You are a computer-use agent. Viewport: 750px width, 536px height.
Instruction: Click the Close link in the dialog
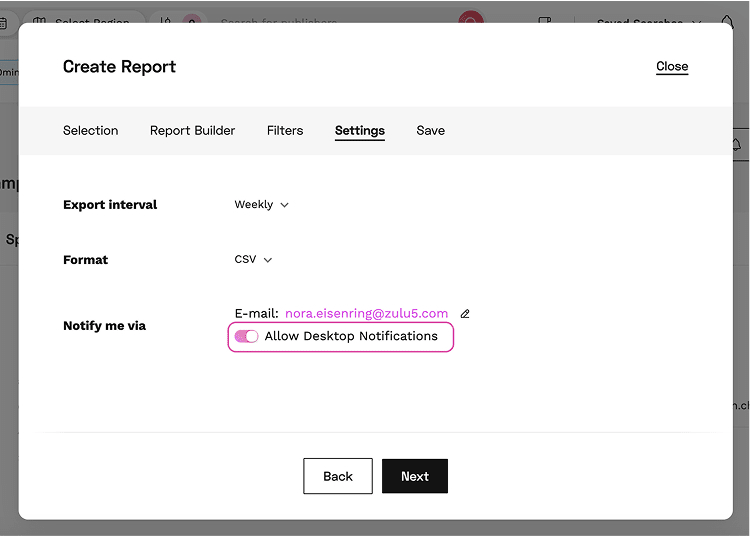point(672,67)
